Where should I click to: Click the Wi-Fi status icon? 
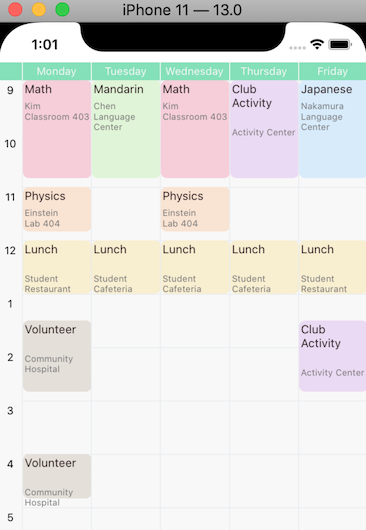(x=317, y=44)
